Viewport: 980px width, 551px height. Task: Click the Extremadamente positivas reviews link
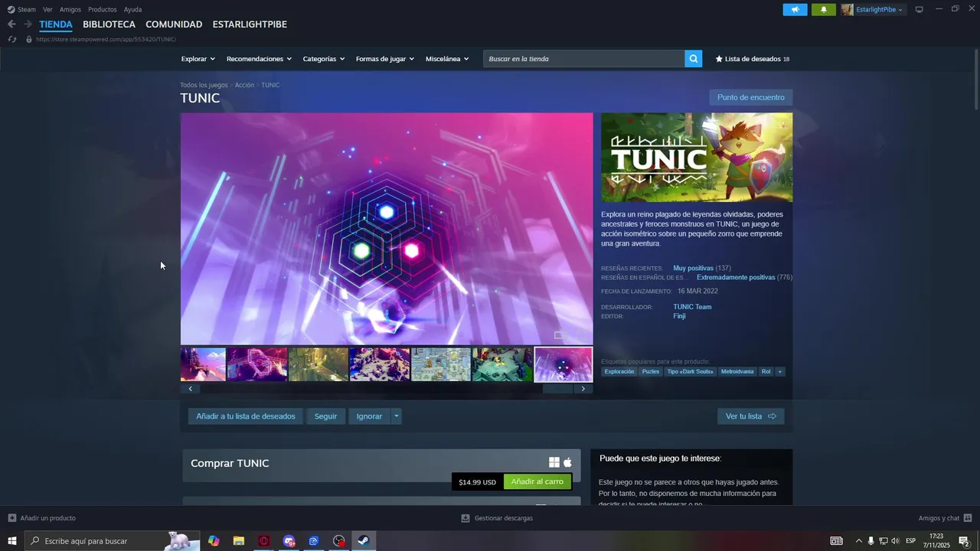pyautogui.click(x=736, y=278)
